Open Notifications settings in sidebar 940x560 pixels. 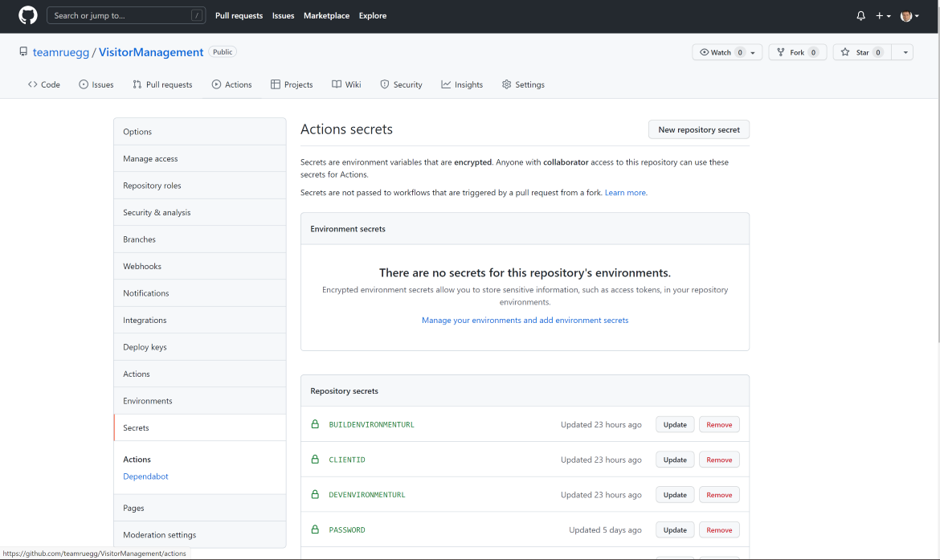pyautogui.click(x=199, y=293)
